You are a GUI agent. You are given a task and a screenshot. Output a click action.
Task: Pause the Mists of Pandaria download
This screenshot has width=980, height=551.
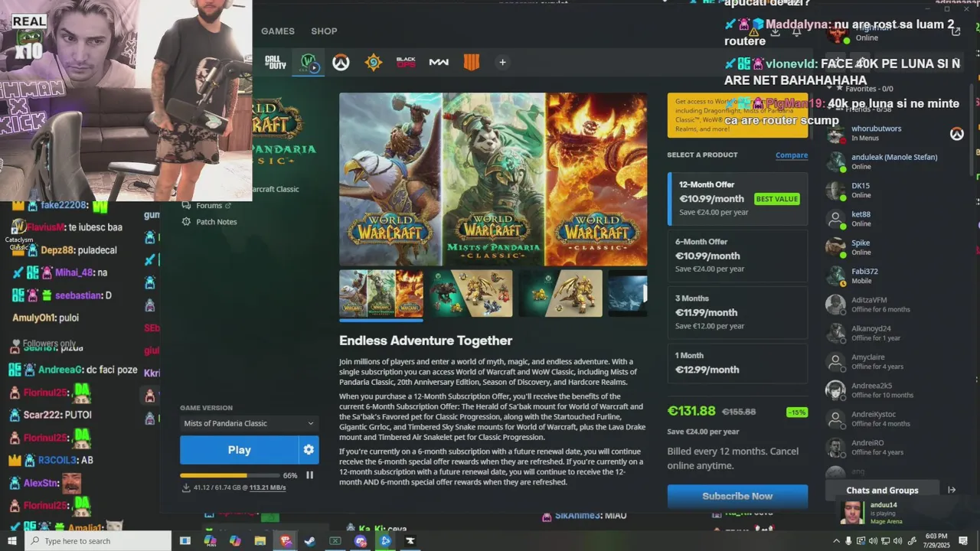pos(310,475)
